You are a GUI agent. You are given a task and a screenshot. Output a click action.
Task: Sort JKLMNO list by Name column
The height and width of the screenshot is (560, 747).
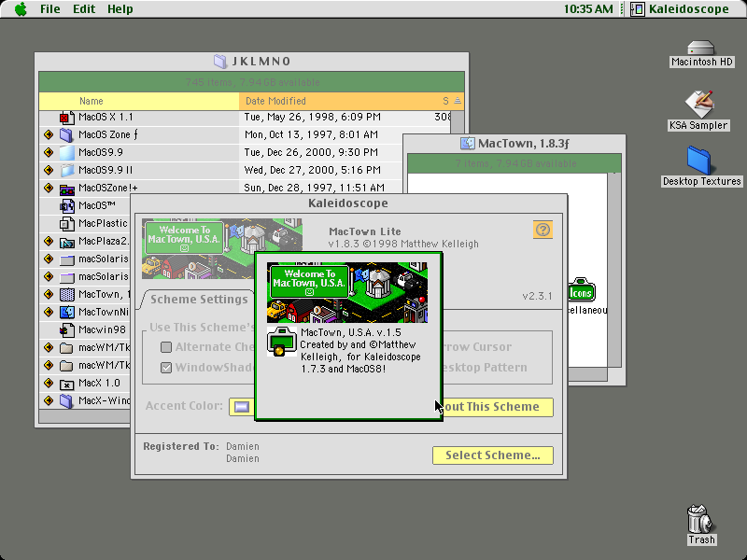[x=138, y=101]
